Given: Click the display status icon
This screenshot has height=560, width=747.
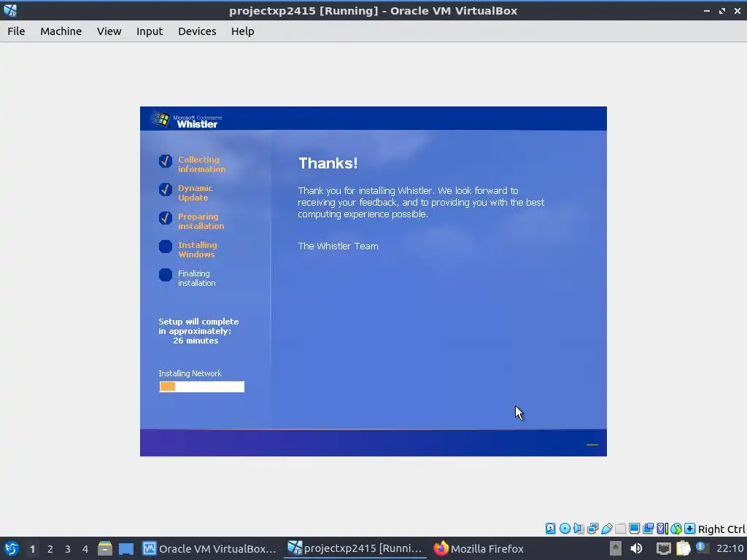Looking at the screenshot, I should (634, 528).
